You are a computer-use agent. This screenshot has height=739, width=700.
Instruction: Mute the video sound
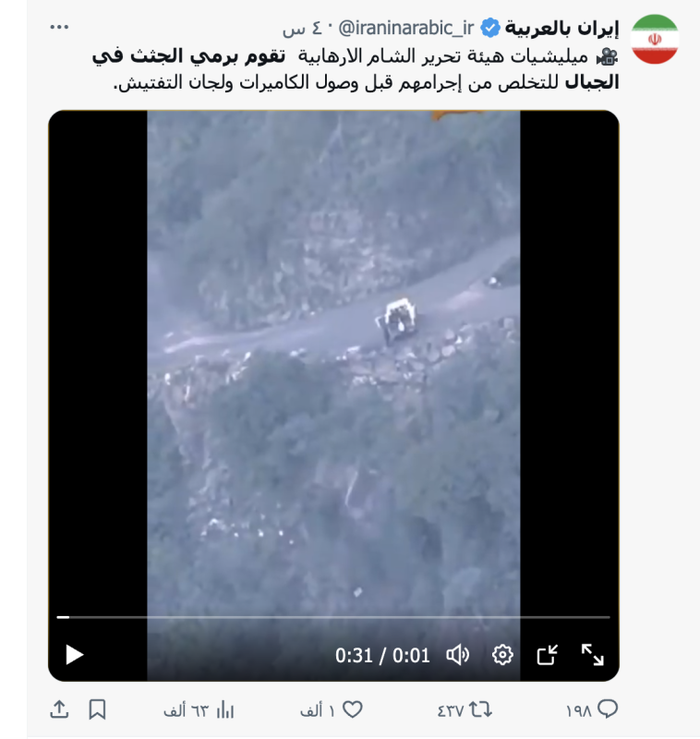457,655
